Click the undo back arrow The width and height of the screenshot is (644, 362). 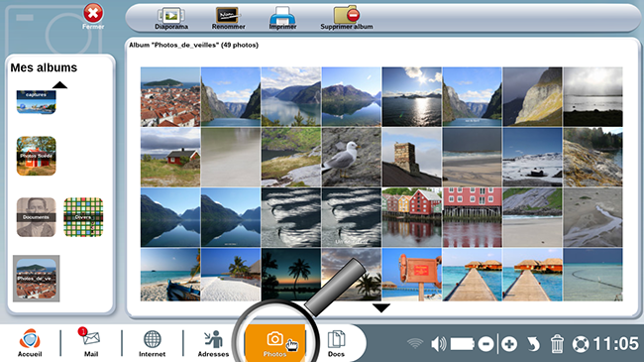click(x=533, y=344)
